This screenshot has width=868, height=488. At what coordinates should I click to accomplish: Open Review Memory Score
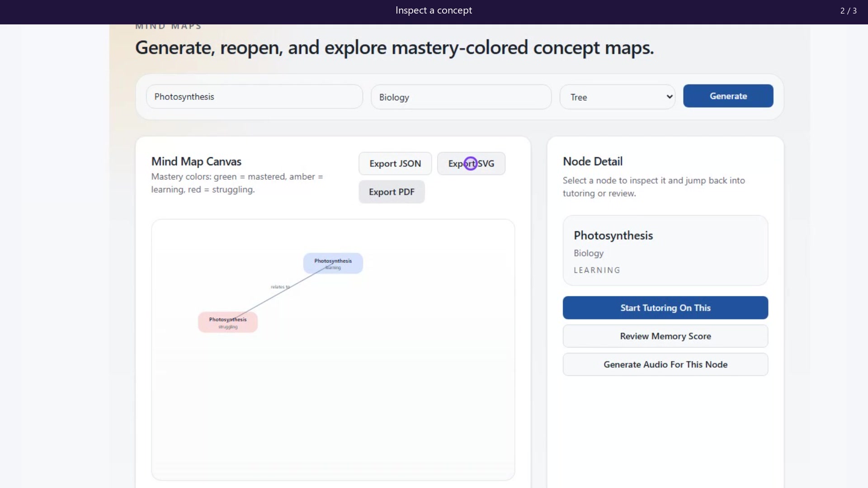(x=665, y=336)
